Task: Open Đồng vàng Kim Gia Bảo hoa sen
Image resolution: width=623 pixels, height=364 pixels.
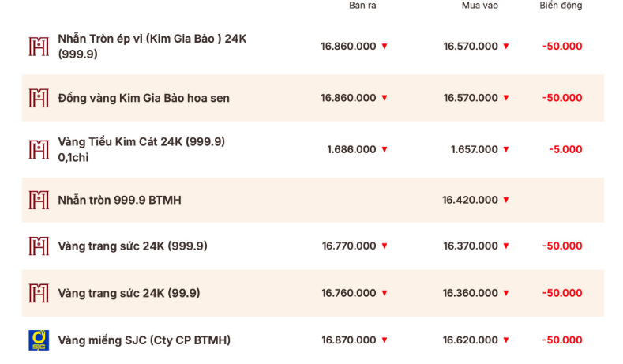Action: 144,98
